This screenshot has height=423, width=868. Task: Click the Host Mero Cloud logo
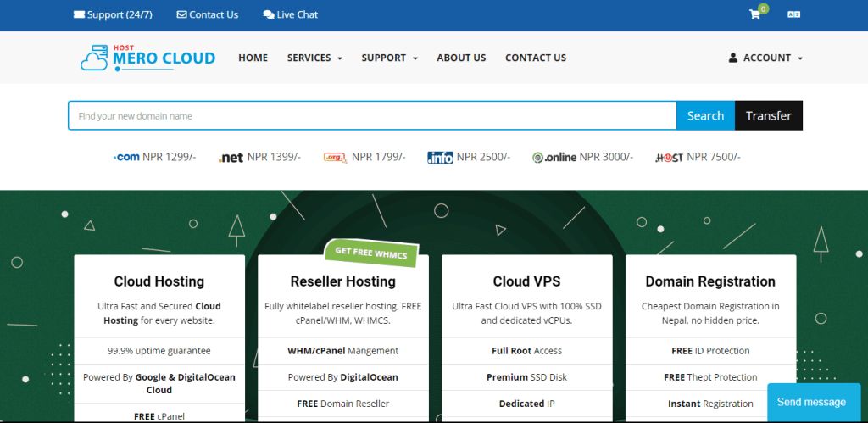coord(147,58)
